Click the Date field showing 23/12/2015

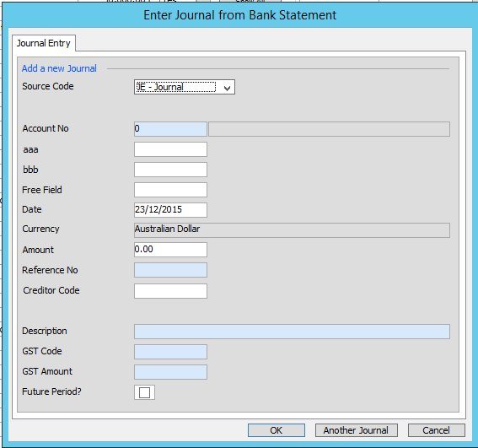point(170,209)
